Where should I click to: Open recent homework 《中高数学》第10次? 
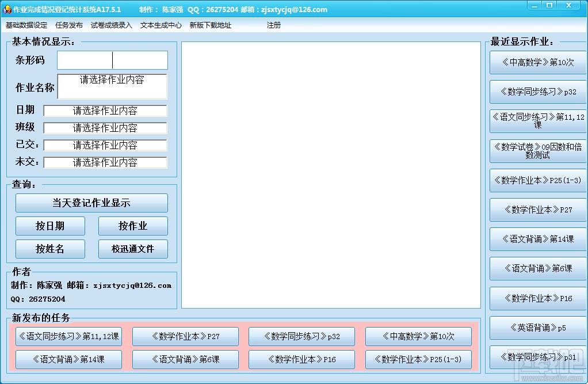click(538, 62)
